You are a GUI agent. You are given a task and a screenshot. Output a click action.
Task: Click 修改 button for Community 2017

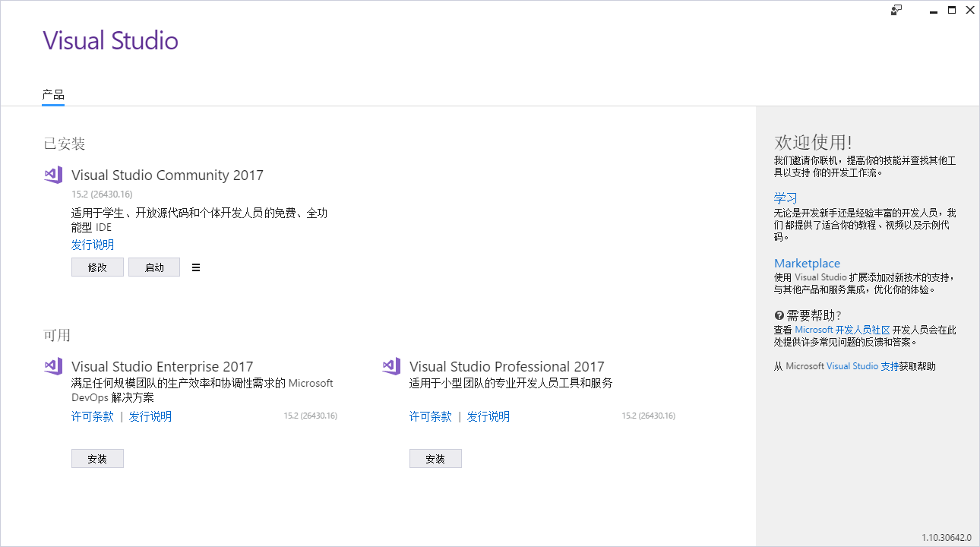97,267
